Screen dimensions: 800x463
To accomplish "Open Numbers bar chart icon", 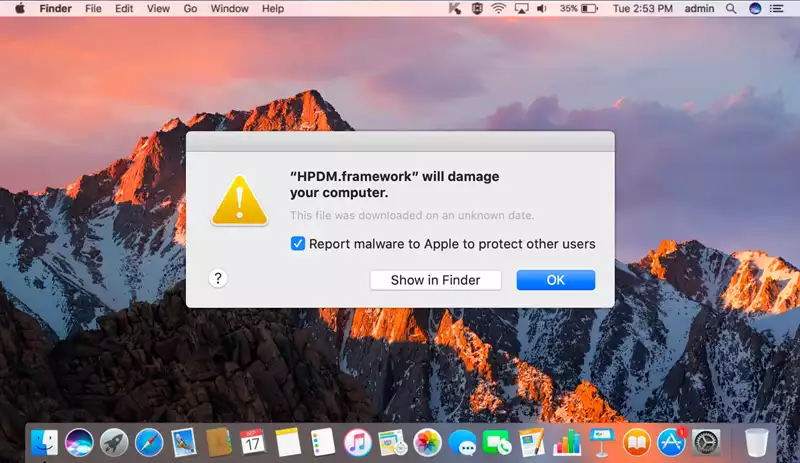I will coord(567,443).
